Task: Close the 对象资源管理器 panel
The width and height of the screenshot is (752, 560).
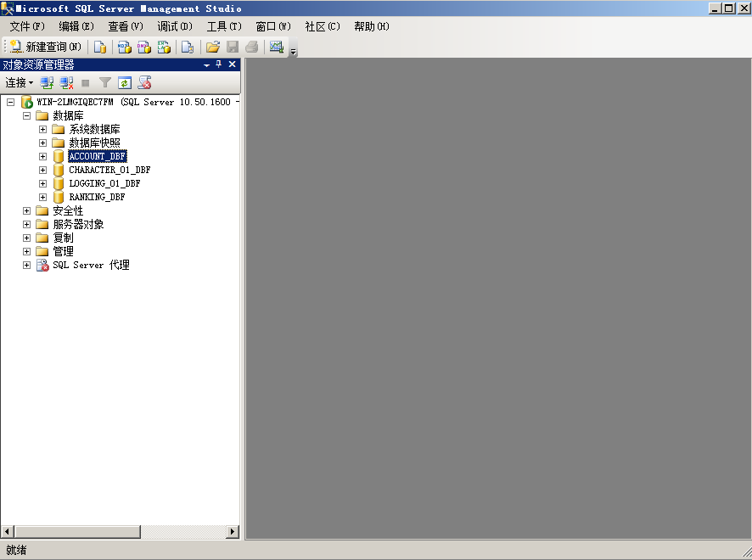Action: (x=232, y=64)
